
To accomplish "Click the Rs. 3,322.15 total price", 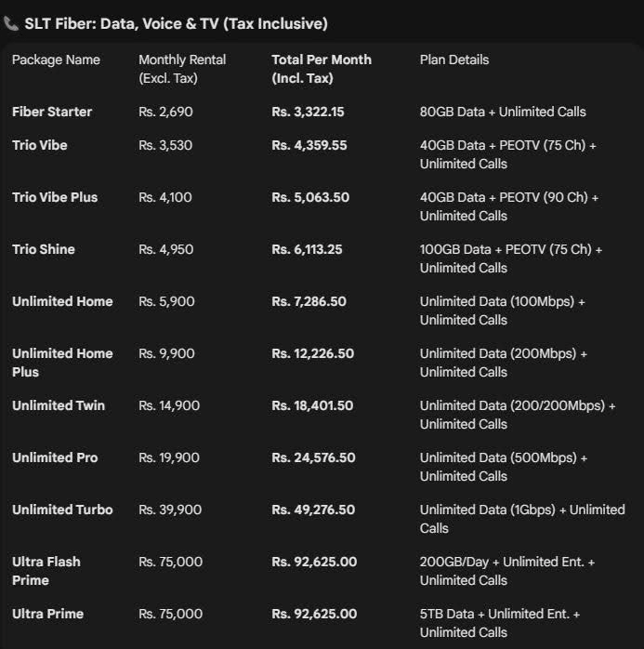I will [308, 112].
